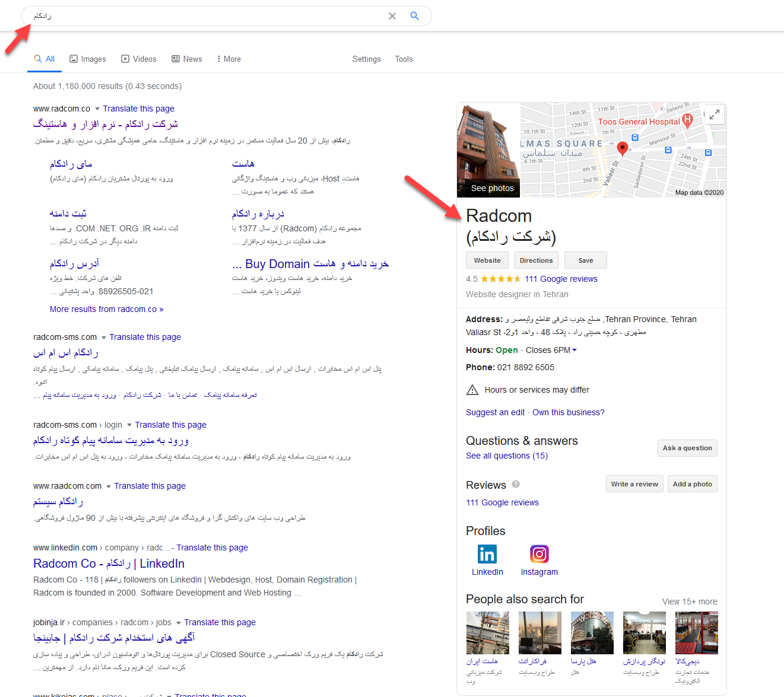Image resolution: width=784 pixels, height=697 pixels.
Task: Open Radcom's Instagram profile icon
Action: (539, 553)
